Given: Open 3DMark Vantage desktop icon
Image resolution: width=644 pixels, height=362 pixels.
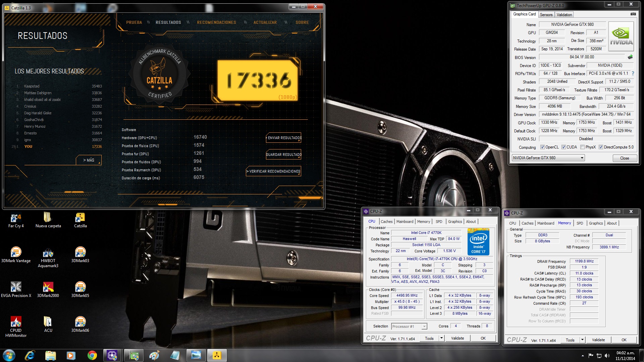Looking at the screenshot, I should coord(16,255).
